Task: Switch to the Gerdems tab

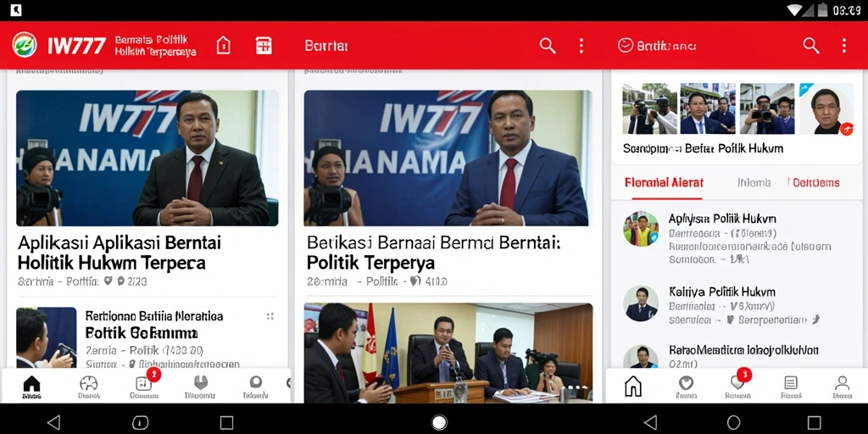Action: click(x=816, y=183)
